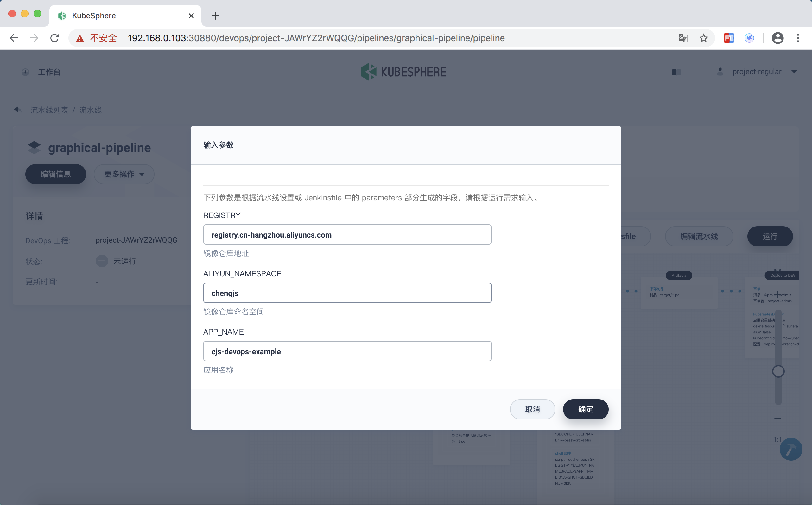812x505 pixels.
Task: Open the red FE browser extension
Action: 728,38
